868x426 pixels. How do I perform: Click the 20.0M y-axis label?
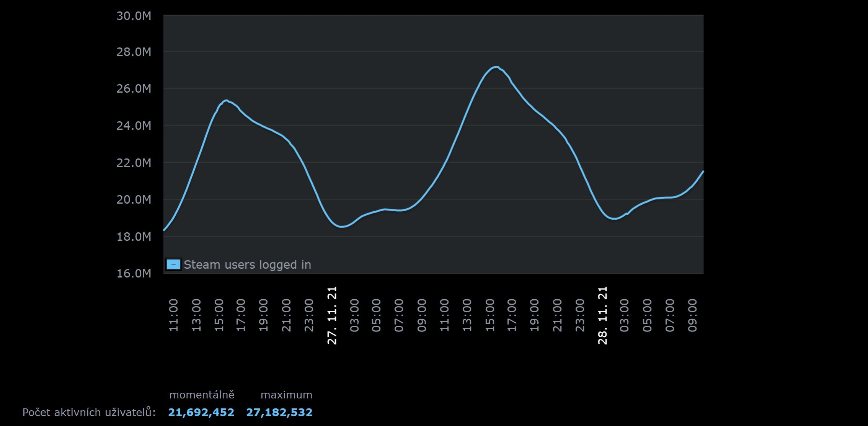pyautogui.click(x=134, y=199)
